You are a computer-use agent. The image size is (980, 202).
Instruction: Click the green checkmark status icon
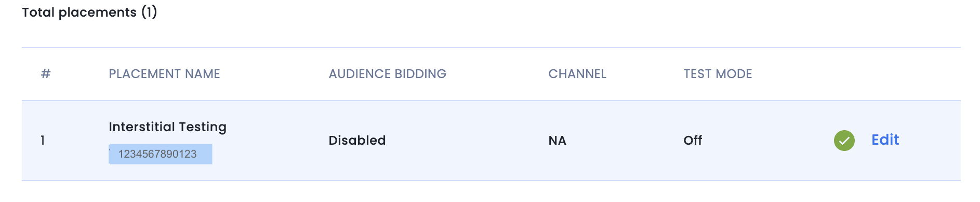tap(844, 141)
